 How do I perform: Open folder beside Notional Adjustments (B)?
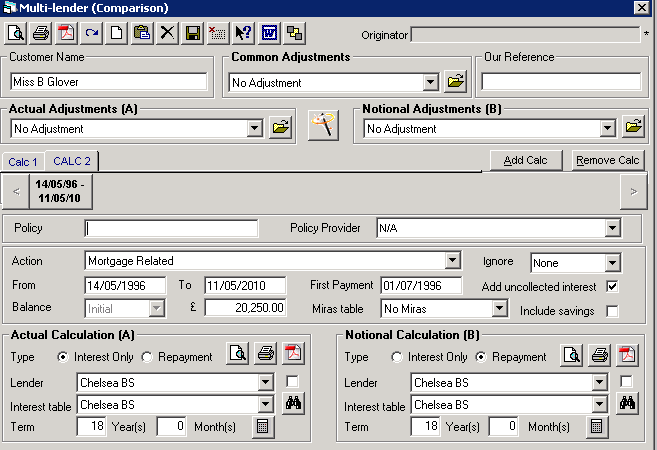pos(634,127)
